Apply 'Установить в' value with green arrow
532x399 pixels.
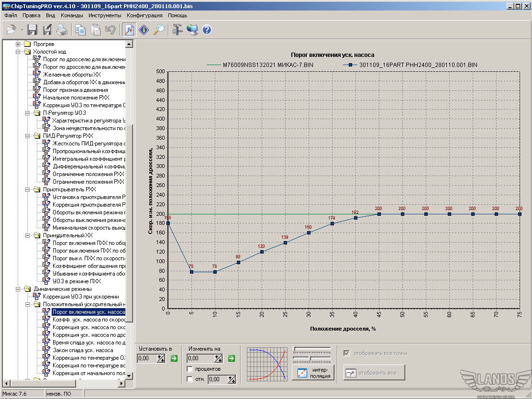click(x=174, y=358)
